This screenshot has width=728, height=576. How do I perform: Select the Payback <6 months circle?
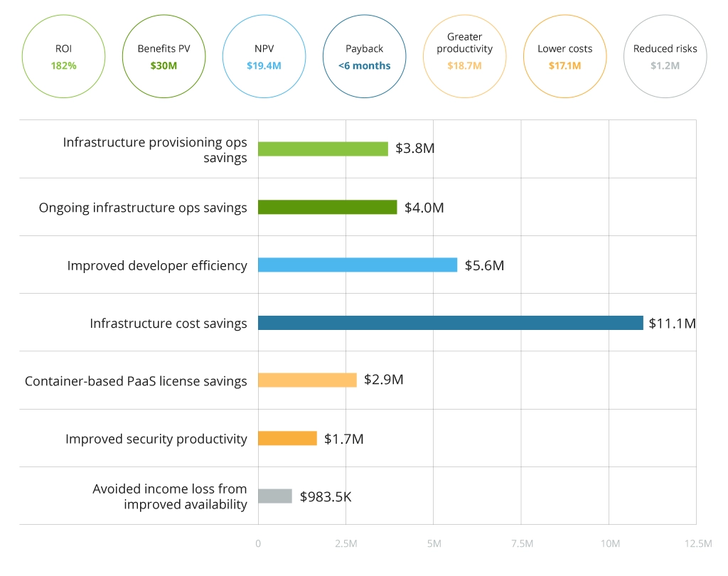pos(365,56)
